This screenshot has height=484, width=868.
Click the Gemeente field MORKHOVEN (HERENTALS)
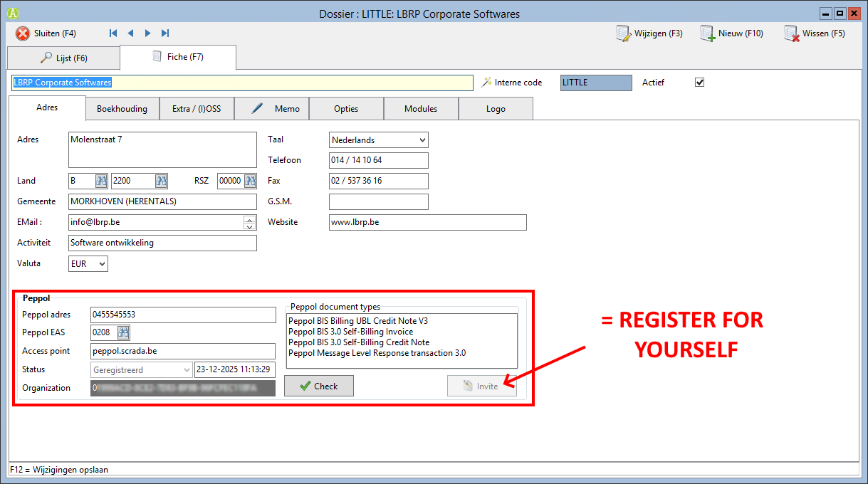162,201
